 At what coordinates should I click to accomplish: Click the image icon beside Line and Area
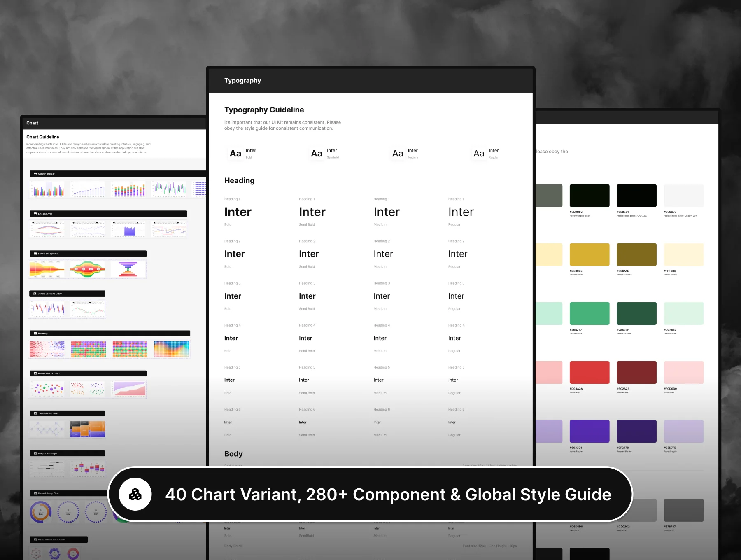(35, 214)
